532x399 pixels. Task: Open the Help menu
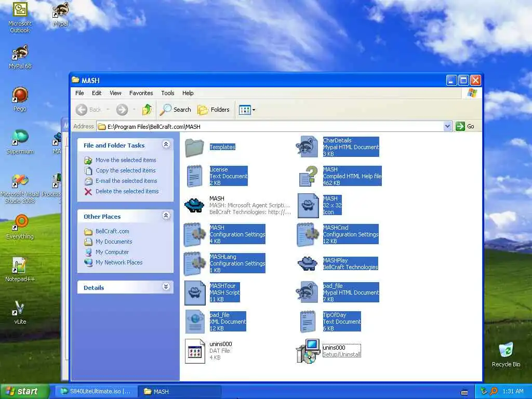(x=188, y=93)
